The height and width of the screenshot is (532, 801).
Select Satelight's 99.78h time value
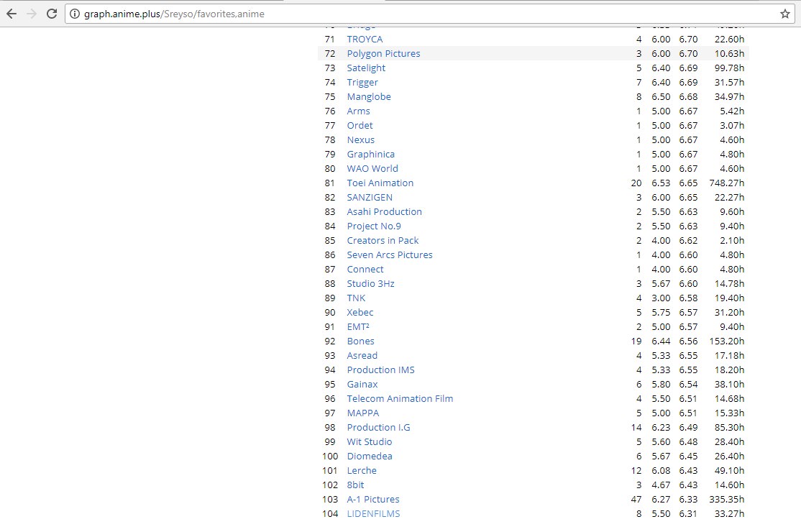point(729,68)
